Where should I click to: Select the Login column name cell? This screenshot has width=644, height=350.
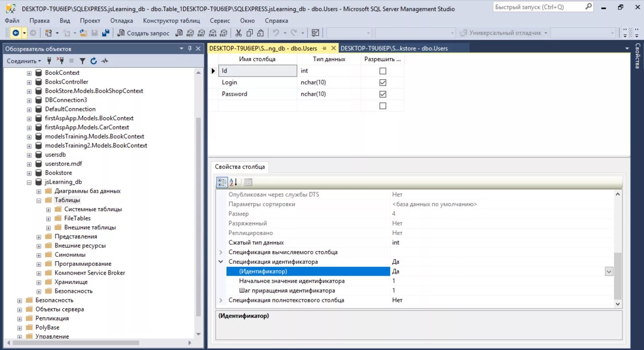click(x=258, y=83)
